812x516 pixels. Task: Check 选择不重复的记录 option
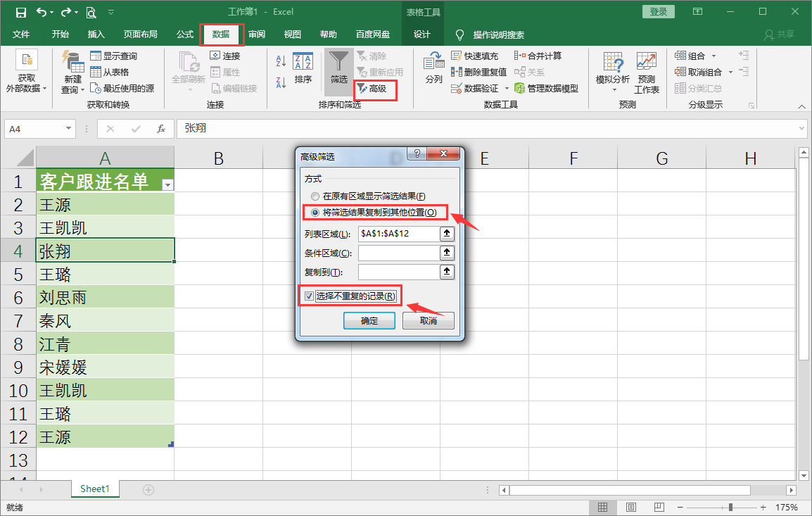310,296
